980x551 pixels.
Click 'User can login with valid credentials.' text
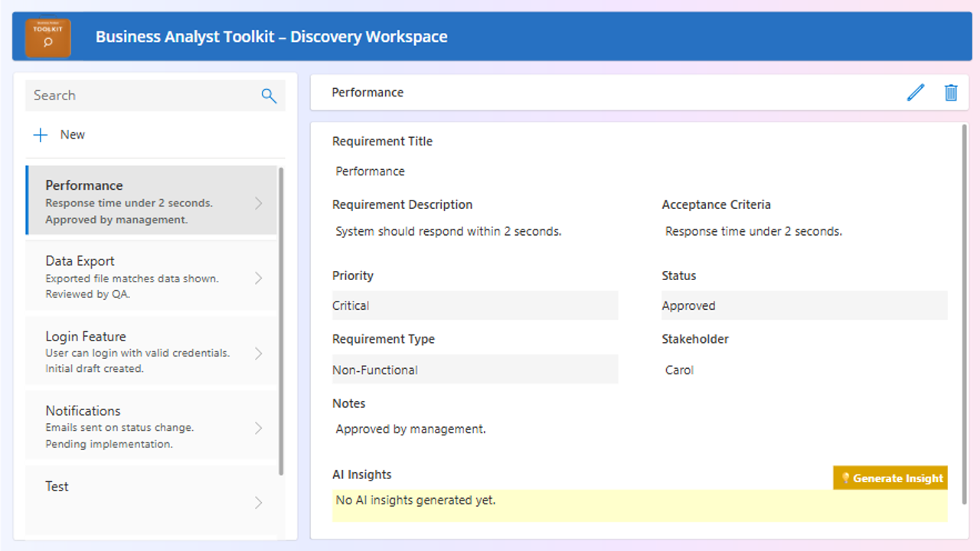138,353
